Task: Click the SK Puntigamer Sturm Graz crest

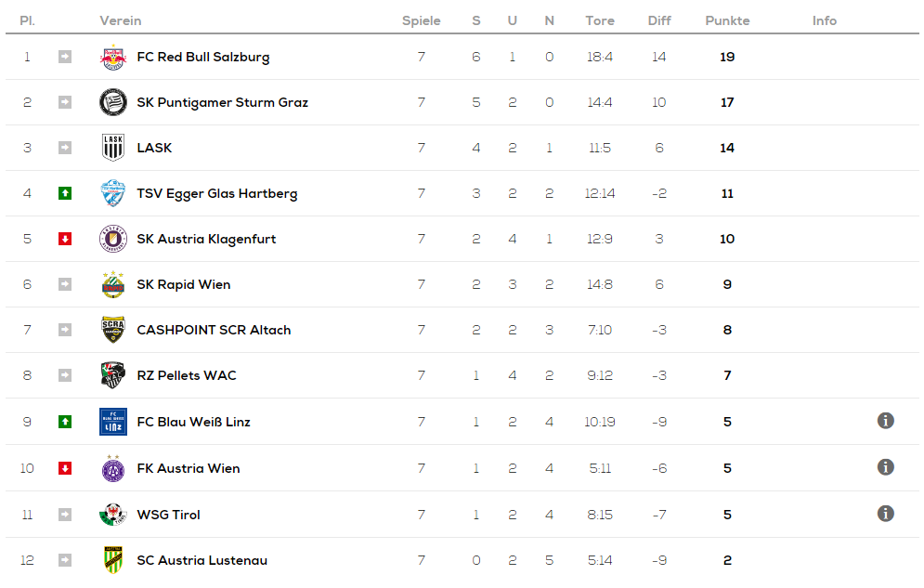Action: click(113, 102)
